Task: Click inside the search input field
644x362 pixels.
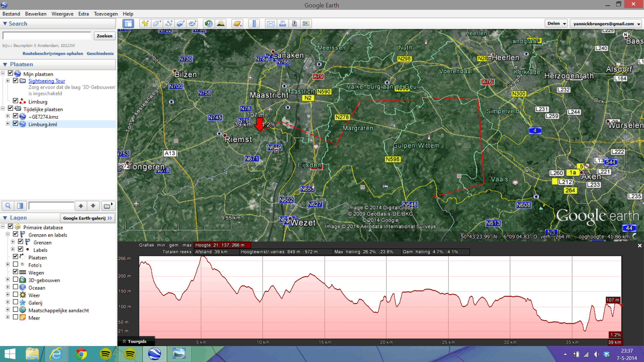Action: (x=47, y=36)
